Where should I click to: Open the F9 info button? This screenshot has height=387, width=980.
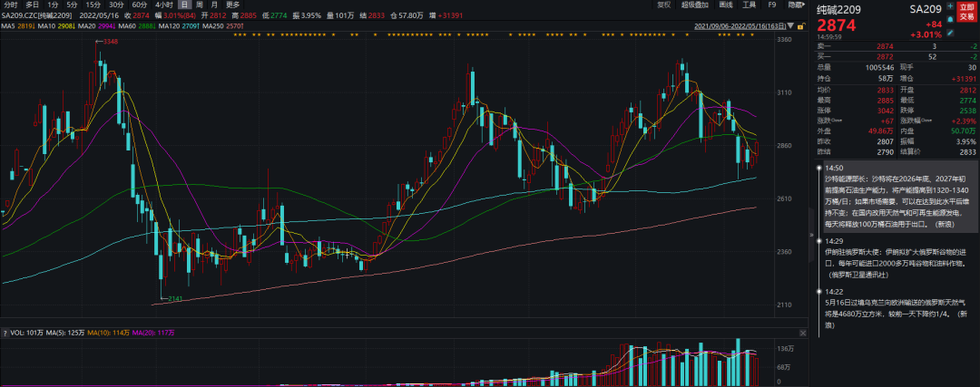[x=772, y=5]
